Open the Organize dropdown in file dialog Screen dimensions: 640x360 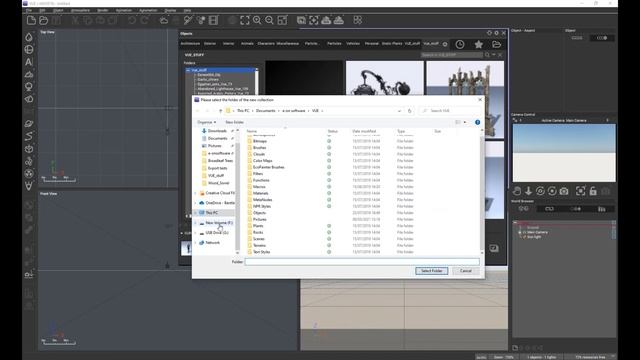[207, 122]
